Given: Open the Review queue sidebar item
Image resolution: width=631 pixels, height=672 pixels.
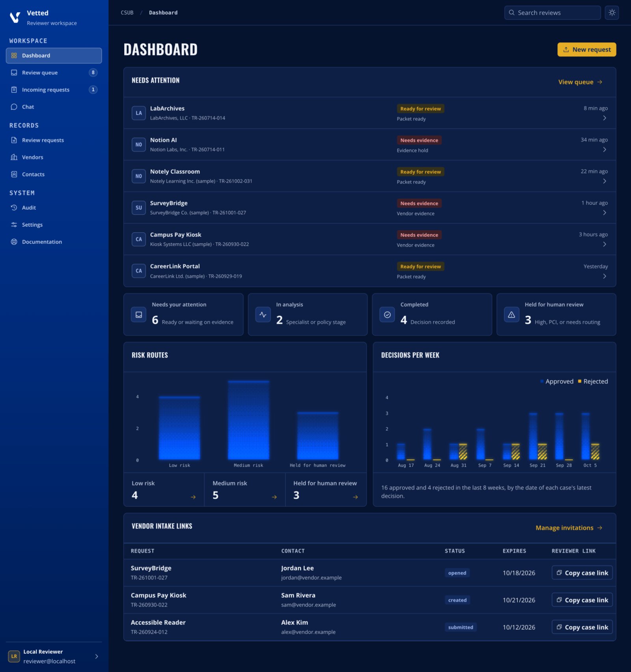Looking at the screenshot, I should point(54,73).
